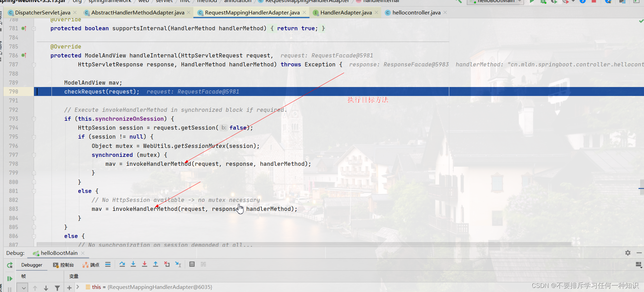This screenshot has width=644, height=292.
Task: Open Evaluate Expression calculator
Action: tap(192, 264)
